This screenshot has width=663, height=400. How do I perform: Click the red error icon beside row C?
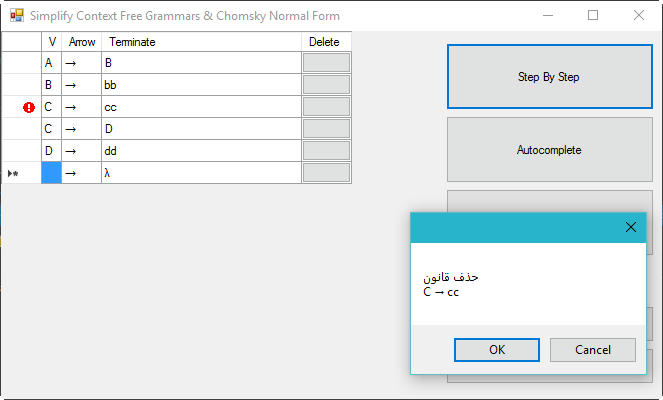pyautogui.click(x=29, y=107)
